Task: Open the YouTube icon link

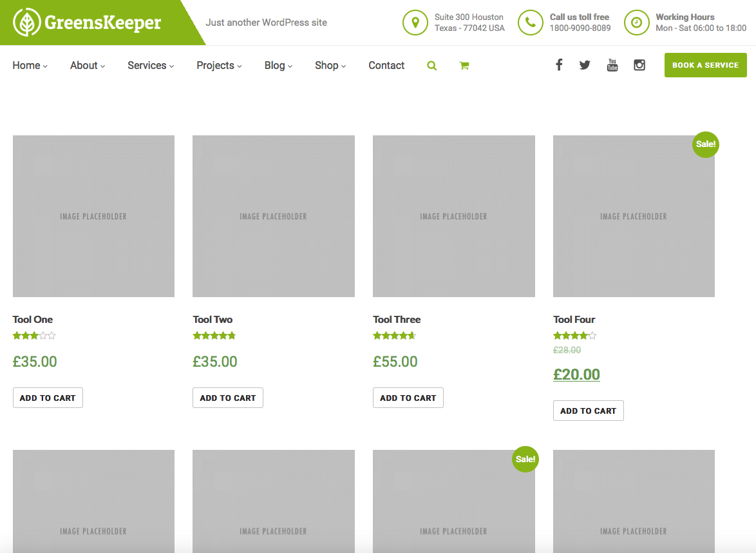Action: point(612,65)
